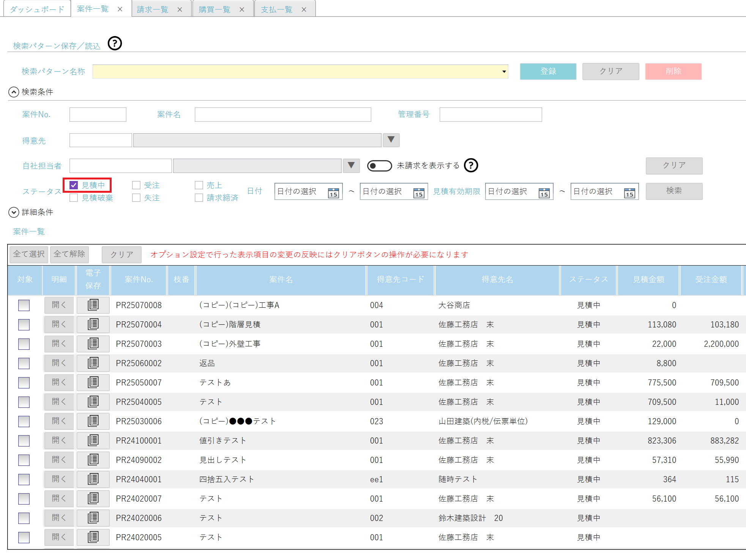
Task: Collapse the 検索条件 section
Action: [14, 92]
